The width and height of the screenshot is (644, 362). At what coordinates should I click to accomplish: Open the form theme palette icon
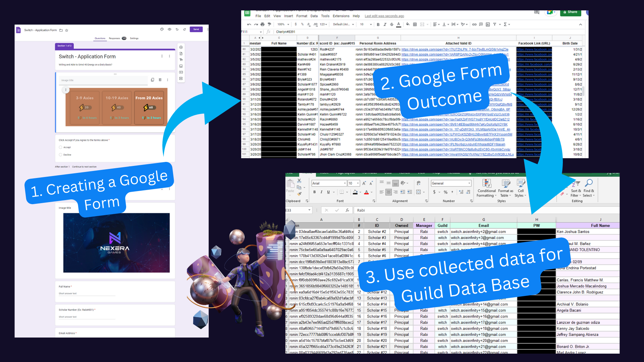tap(162, 29)
